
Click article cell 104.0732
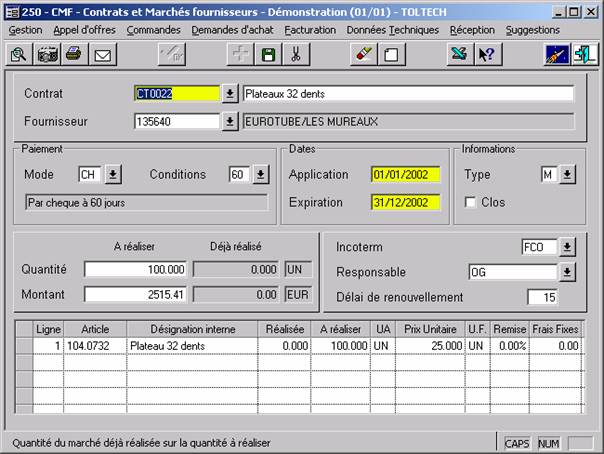pyautogui.click(x=95, y=346)
